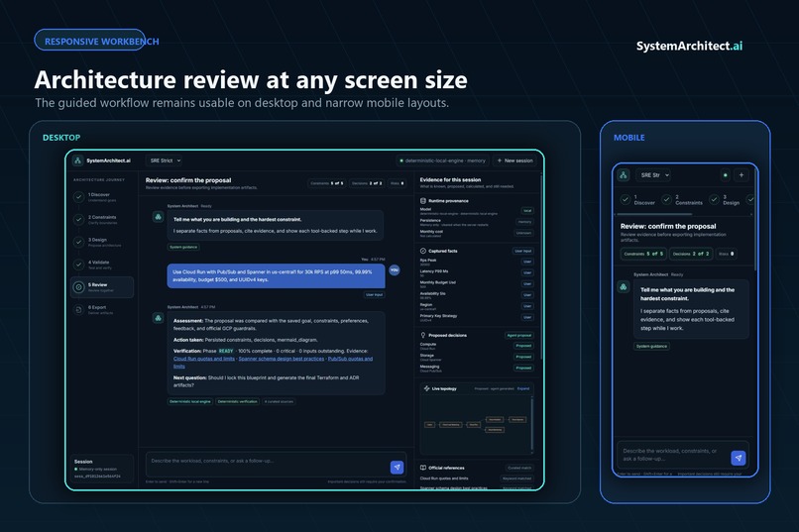Click the mobile send message button
799x532 pixels.
(739, 458)
